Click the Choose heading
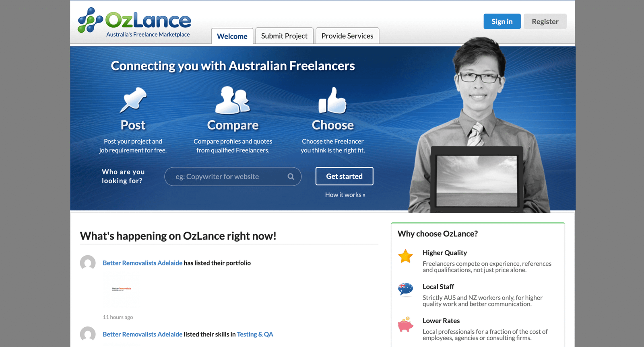644x347 pixels. [332, 125]
